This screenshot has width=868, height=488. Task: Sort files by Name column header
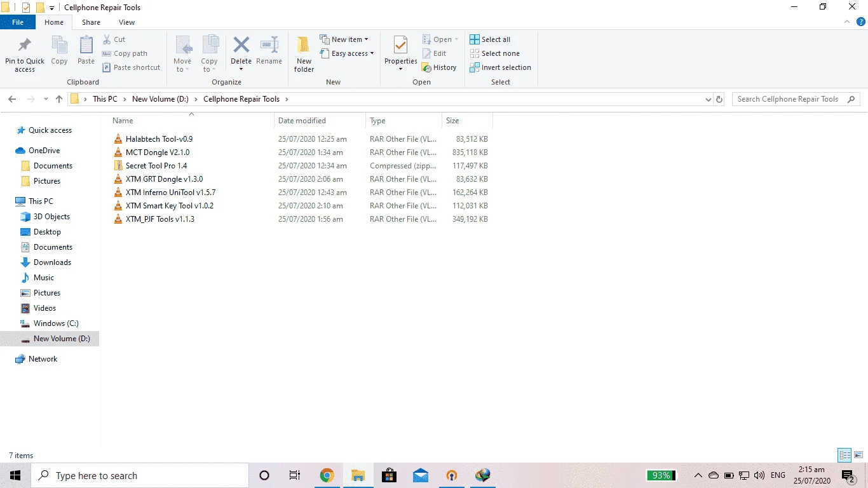click(x=191, y=121)
